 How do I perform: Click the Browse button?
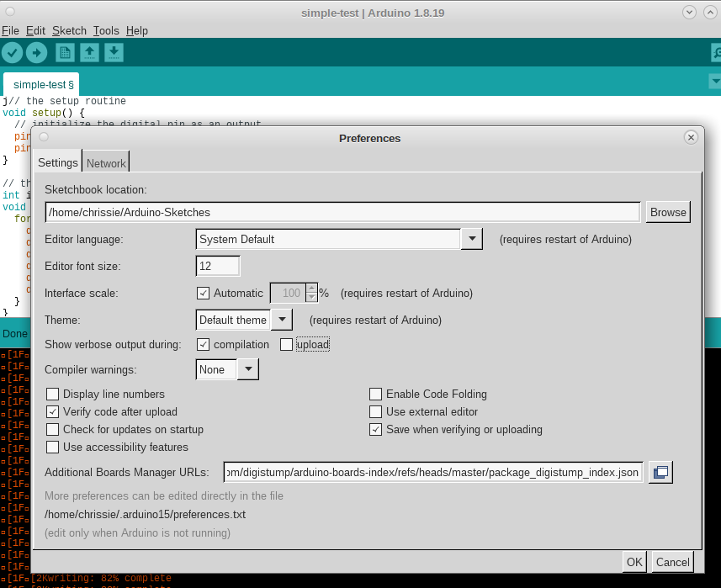(668, 212)
